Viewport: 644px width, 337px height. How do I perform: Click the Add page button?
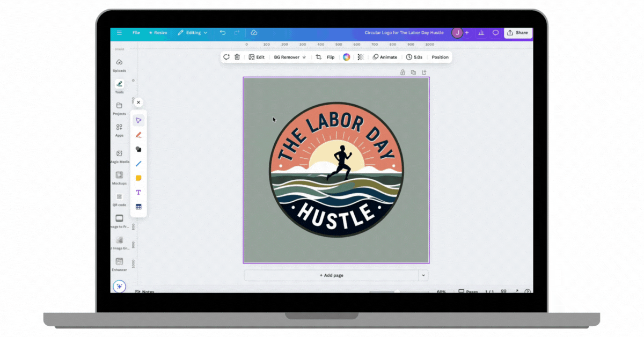coord(331,275)
